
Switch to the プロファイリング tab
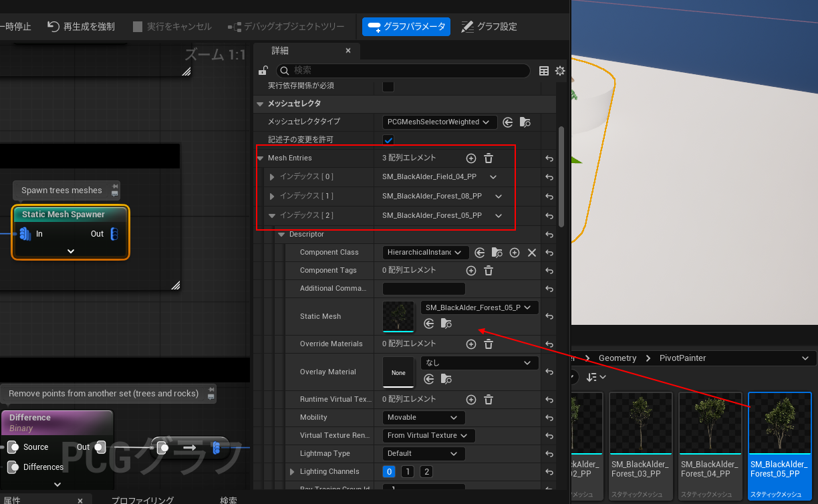(x=142, y=500)
